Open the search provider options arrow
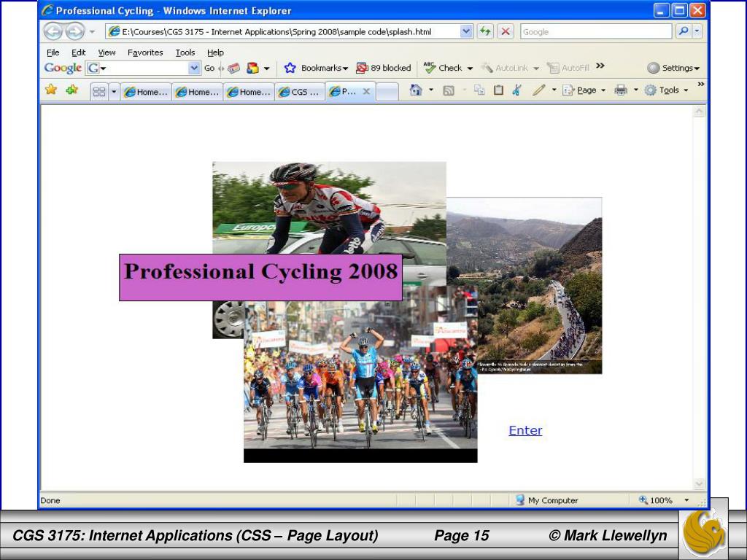This screenshot has height=560, width=747. (x=697, y=31)
